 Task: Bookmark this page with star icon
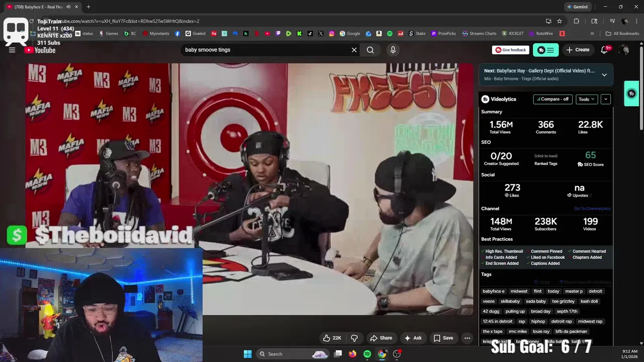pyautogui.click(x=559, y=21)
